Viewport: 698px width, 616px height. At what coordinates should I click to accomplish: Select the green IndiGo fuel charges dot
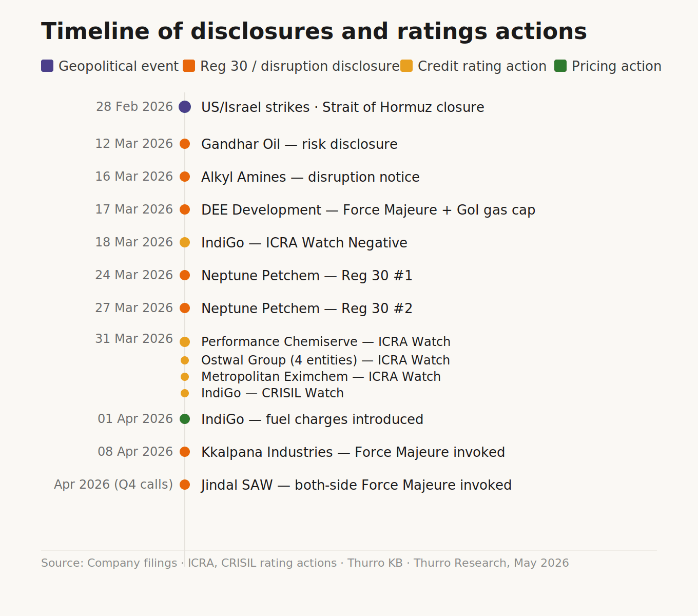click(185, 419)
